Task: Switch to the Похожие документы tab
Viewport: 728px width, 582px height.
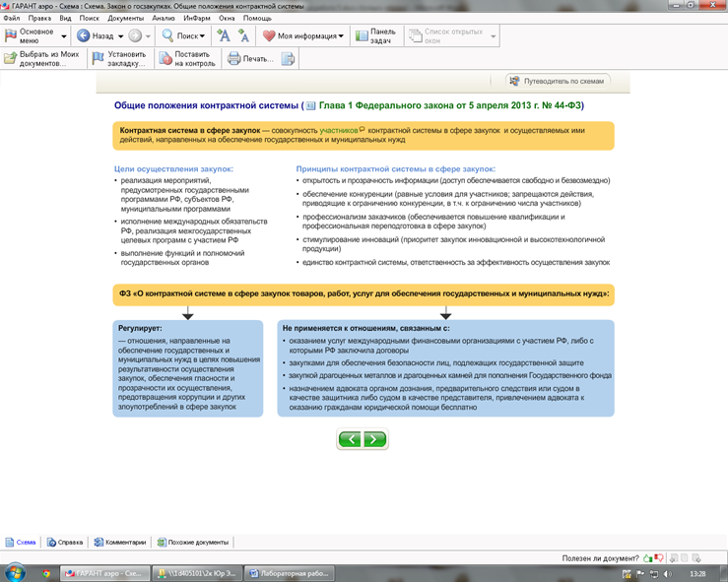Action: 193,542
